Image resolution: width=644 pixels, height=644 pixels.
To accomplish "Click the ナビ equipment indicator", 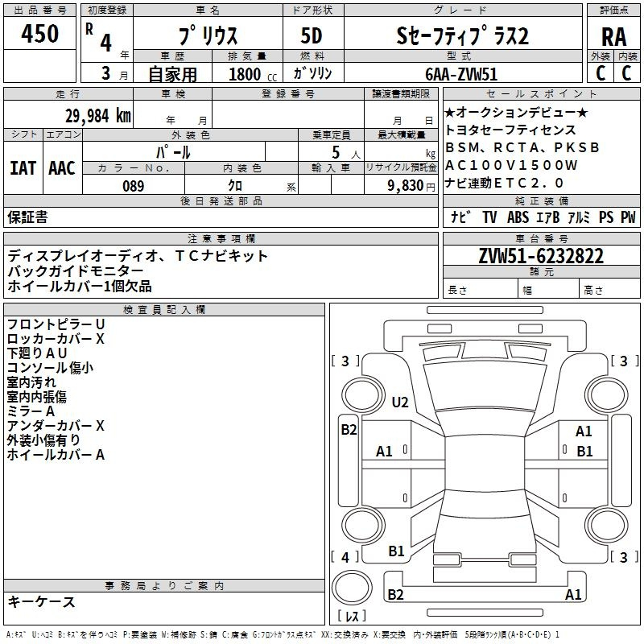I will pos(460,217).
